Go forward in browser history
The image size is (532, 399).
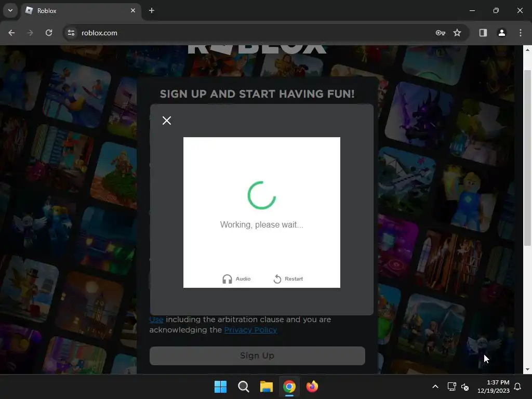click(30, 33)
